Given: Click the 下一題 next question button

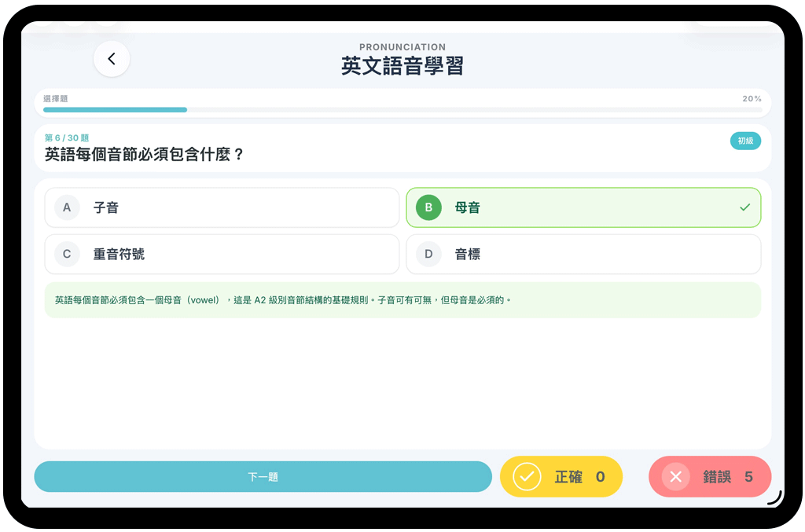Looking at the screenshot, I should click(263, 476).
